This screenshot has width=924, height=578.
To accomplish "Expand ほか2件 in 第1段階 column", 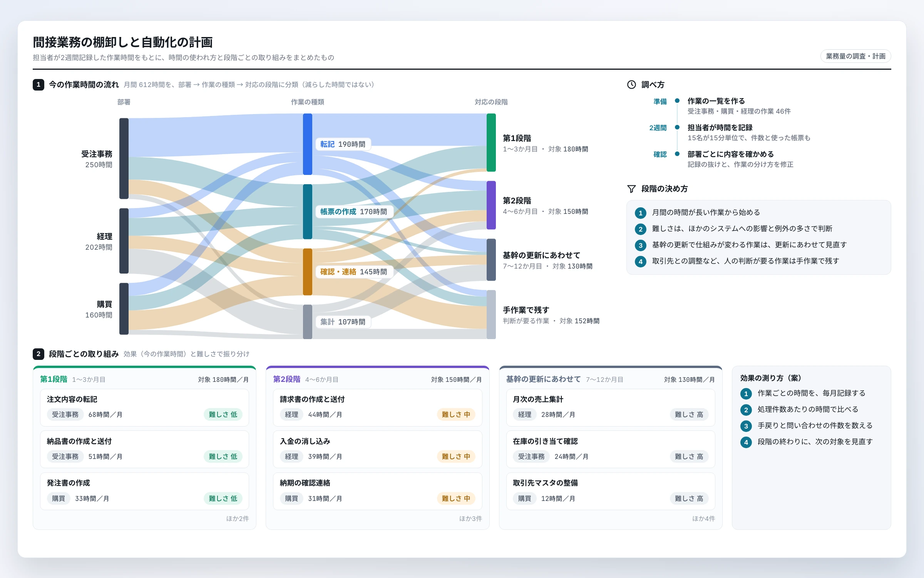I will click(238, 519).
